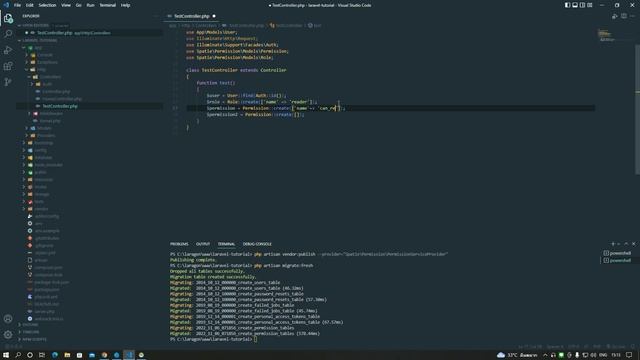
Task: Click the weather widget on the taskbar
Action: tap(517, 355)
